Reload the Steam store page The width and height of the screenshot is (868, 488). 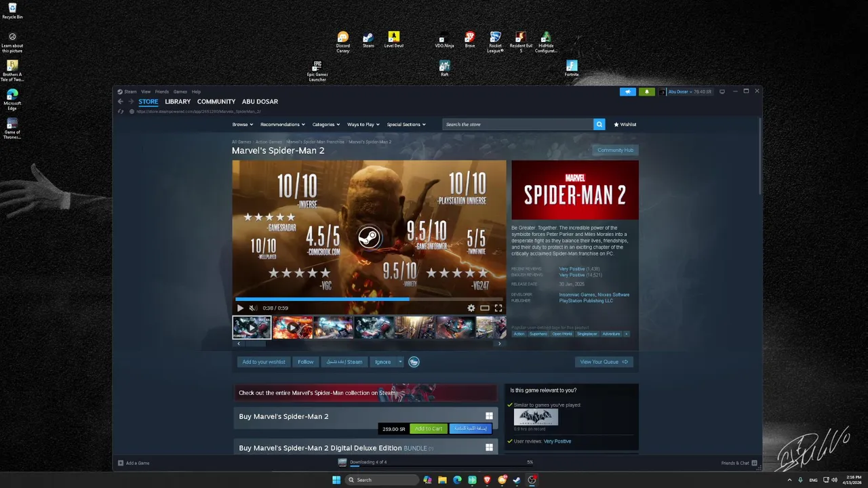(121, 111)
